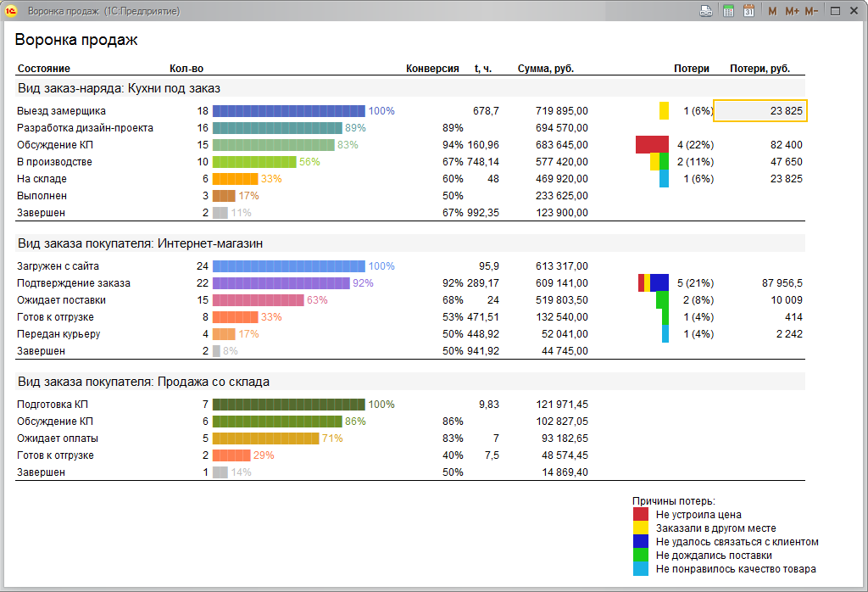Screen dimensions: 868x592
Task: Select the highlighted 23 825 losses cell
Action: (x=760, y=111)
